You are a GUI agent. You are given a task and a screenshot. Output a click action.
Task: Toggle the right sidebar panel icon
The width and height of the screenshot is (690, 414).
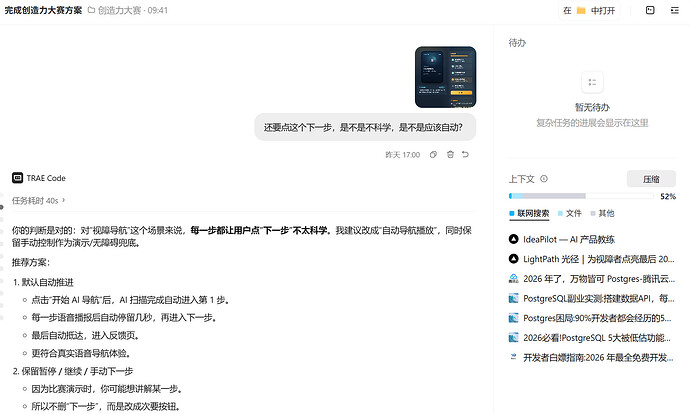(675, 10)
